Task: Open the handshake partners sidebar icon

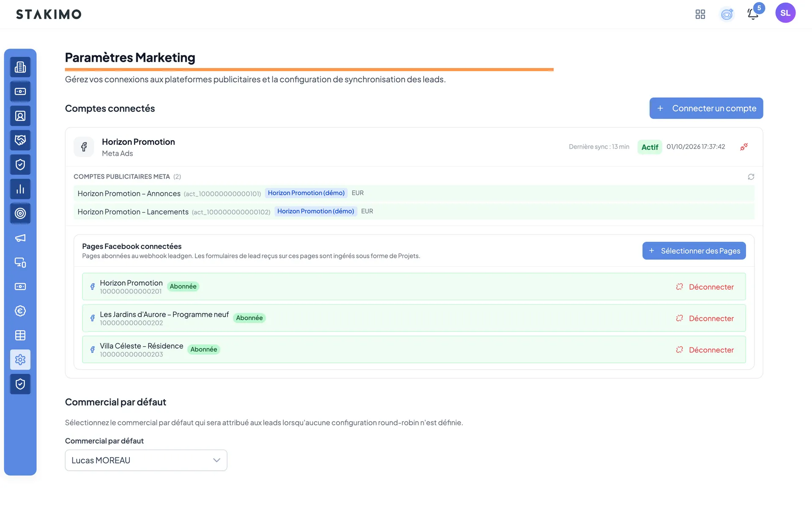Action: pos(20,140)
